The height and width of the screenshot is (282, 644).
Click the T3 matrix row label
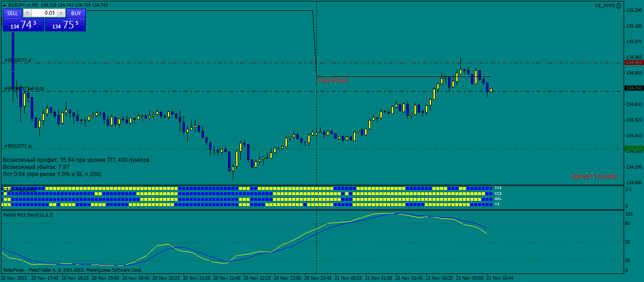[x=497, y=204]
